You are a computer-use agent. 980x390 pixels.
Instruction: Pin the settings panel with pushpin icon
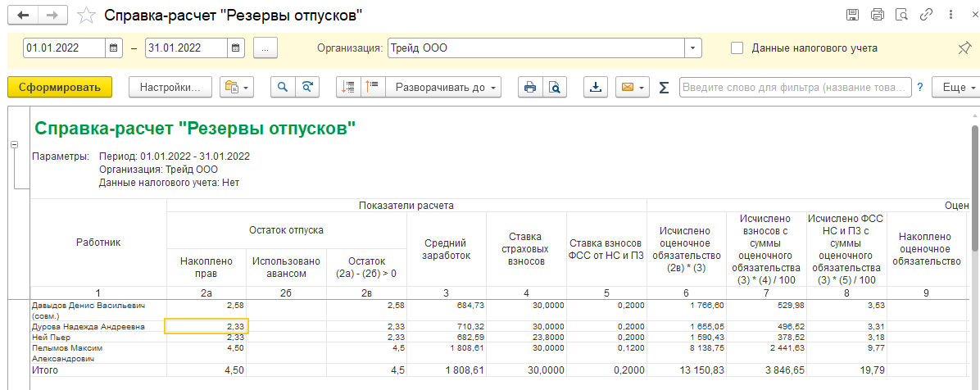tap(964, 48)
